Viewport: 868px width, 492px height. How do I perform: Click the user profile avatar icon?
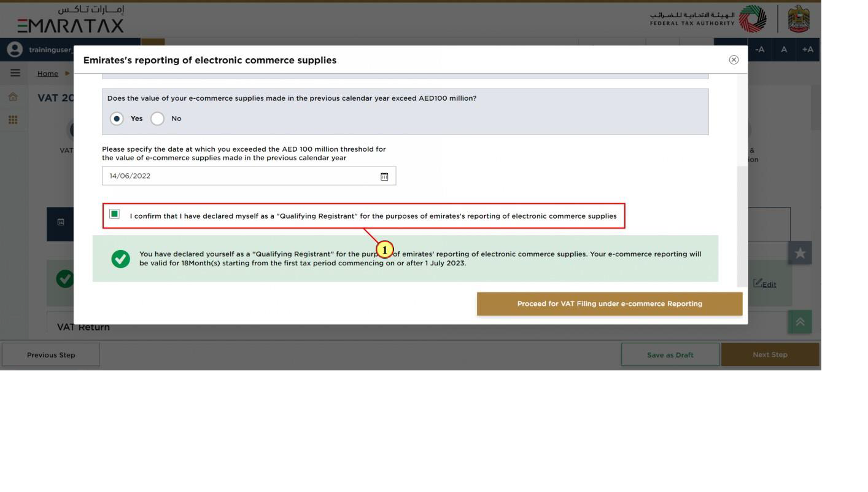(x=14, y=50)
